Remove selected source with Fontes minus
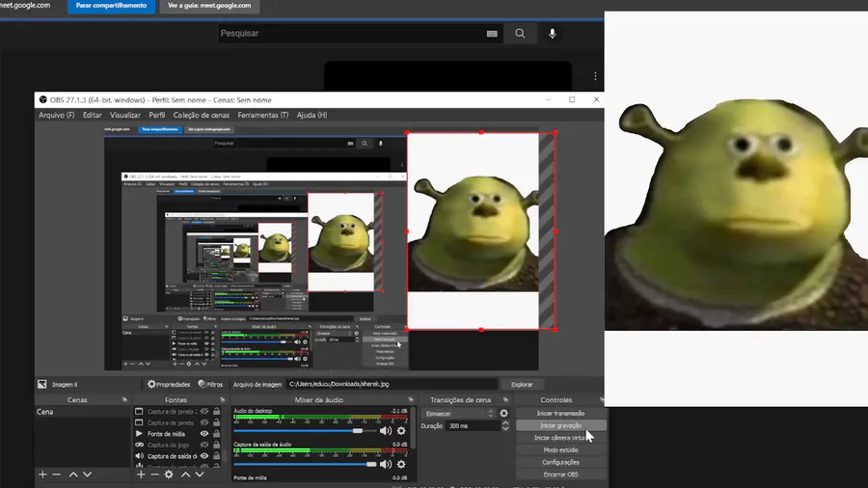The height and width of the screenshot is (488, 868). pos(154,474)
